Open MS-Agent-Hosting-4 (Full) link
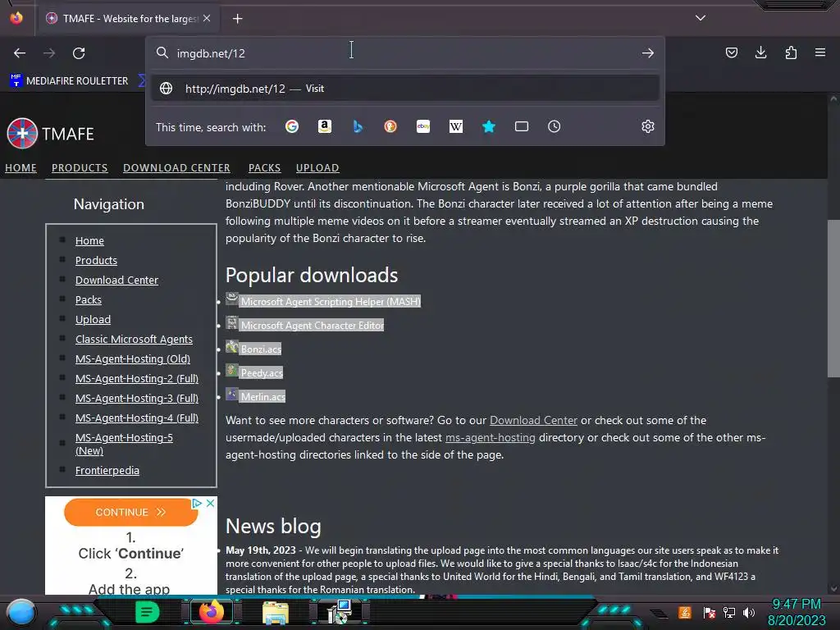Viewport: 840px width, 630px height. [x=137, y=418]
